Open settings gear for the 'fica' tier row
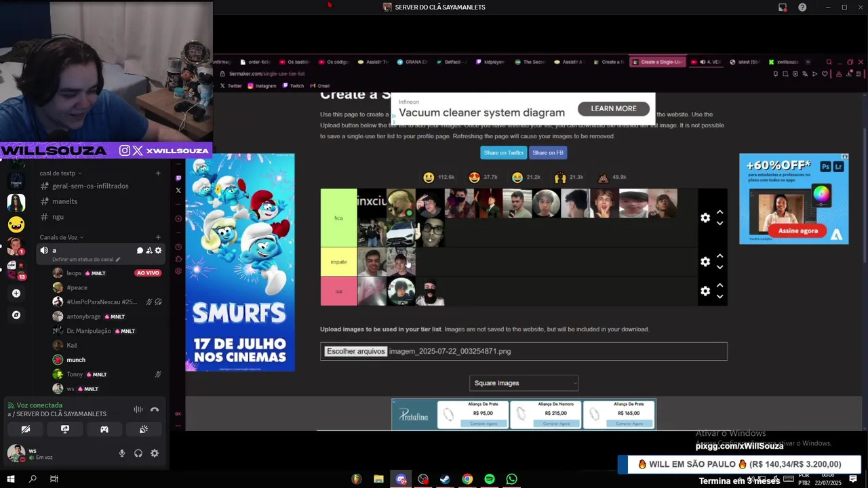Viewport: 868px width, 488px height. [705, 218]
